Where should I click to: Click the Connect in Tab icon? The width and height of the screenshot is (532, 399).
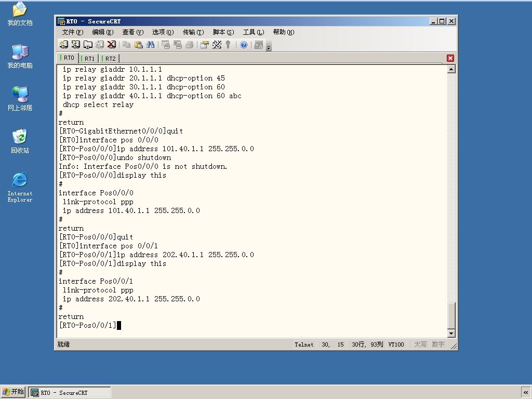point(88,45)
